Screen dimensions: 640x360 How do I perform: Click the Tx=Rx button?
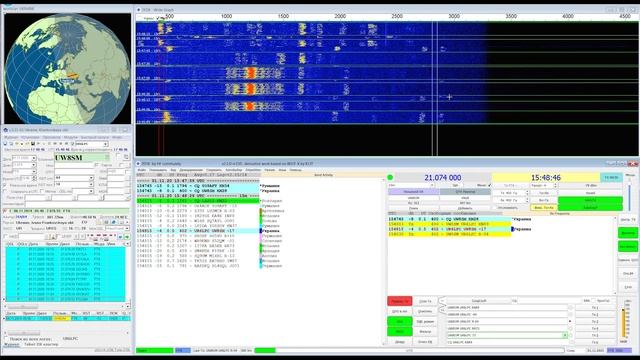544,193
